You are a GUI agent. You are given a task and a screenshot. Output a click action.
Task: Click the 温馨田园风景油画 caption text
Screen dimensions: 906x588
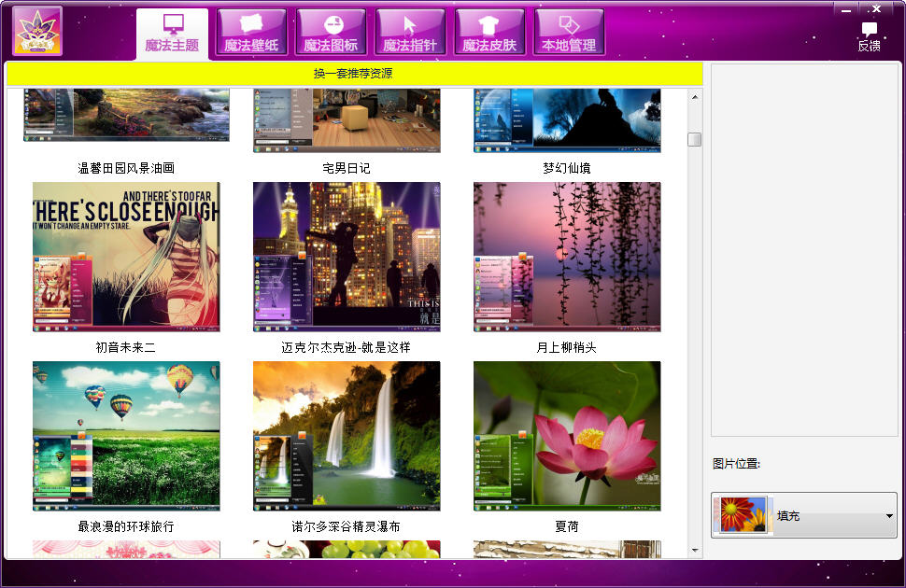126,168
